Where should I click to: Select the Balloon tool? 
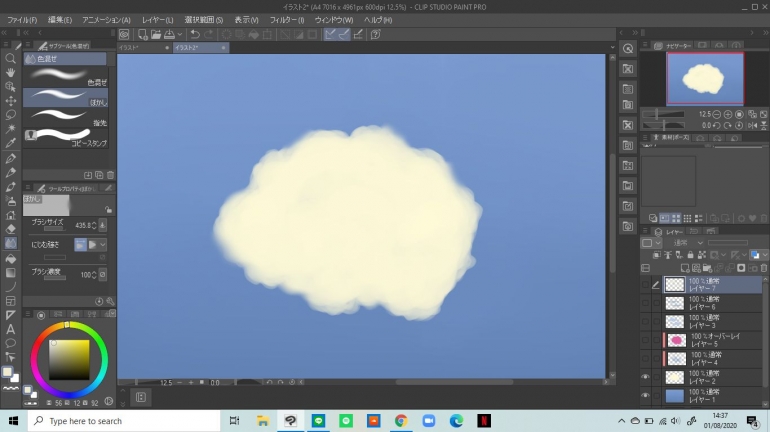pos(10,343)
